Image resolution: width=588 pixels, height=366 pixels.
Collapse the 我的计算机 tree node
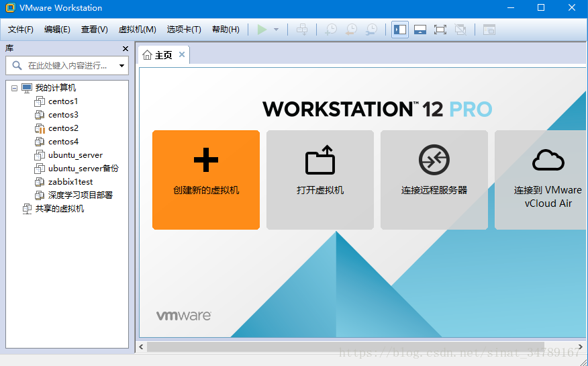[14, 88]
